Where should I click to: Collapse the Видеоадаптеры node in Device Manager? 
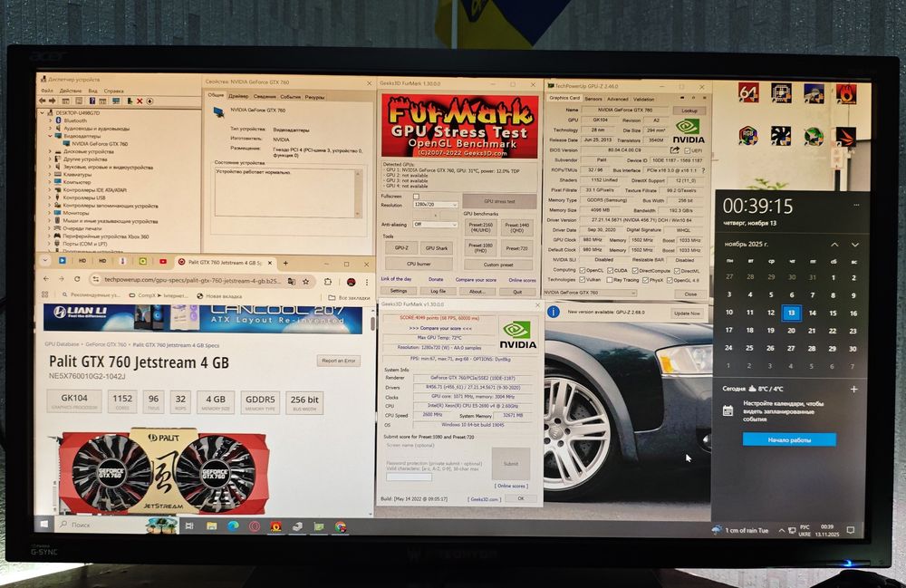50,136
